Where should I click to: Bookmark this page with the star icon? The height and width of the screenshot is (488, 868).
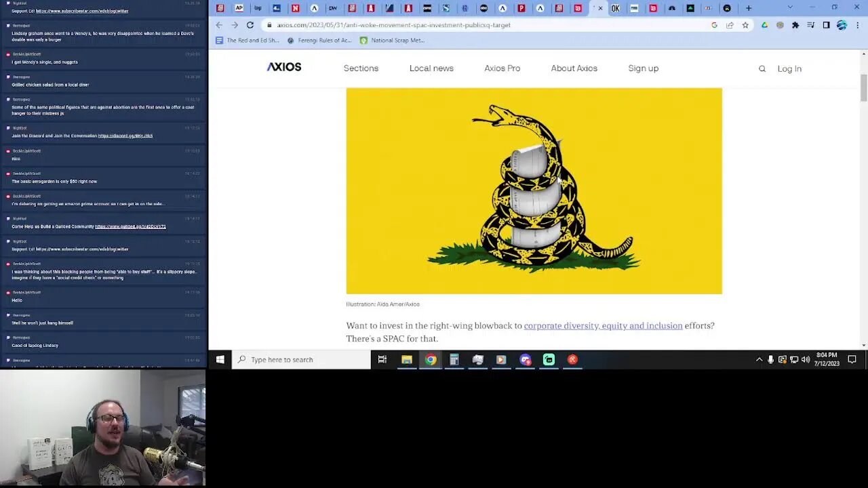[x=745, y=25]
